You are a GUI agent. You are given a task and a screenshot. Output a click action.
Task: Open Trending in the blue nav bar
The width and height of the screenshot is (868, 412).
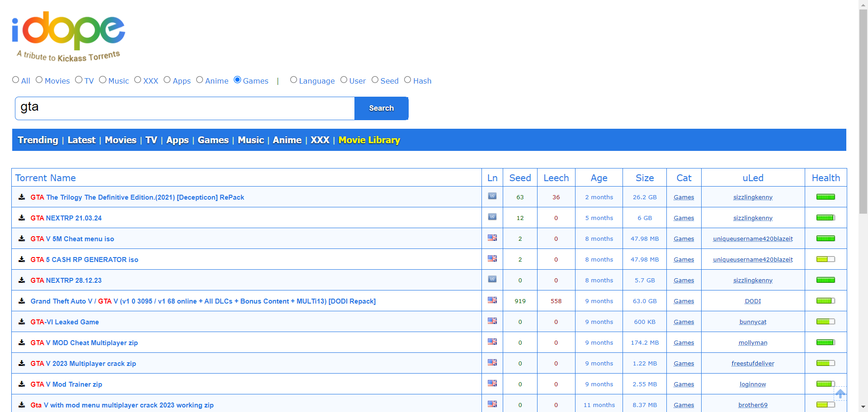(x=38, y=140)
